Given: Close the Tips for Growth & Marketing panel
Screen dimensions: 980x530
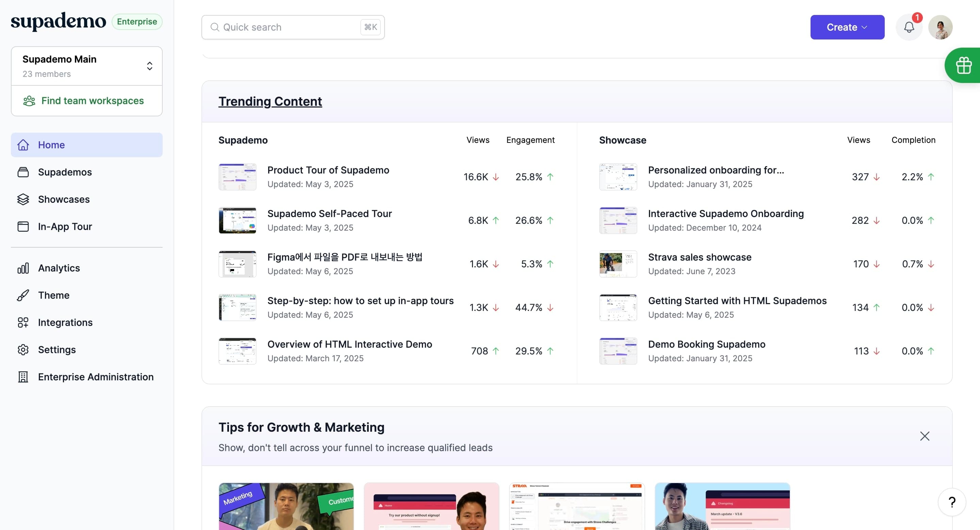Looking at the screenshot, I should pos(925,436).
